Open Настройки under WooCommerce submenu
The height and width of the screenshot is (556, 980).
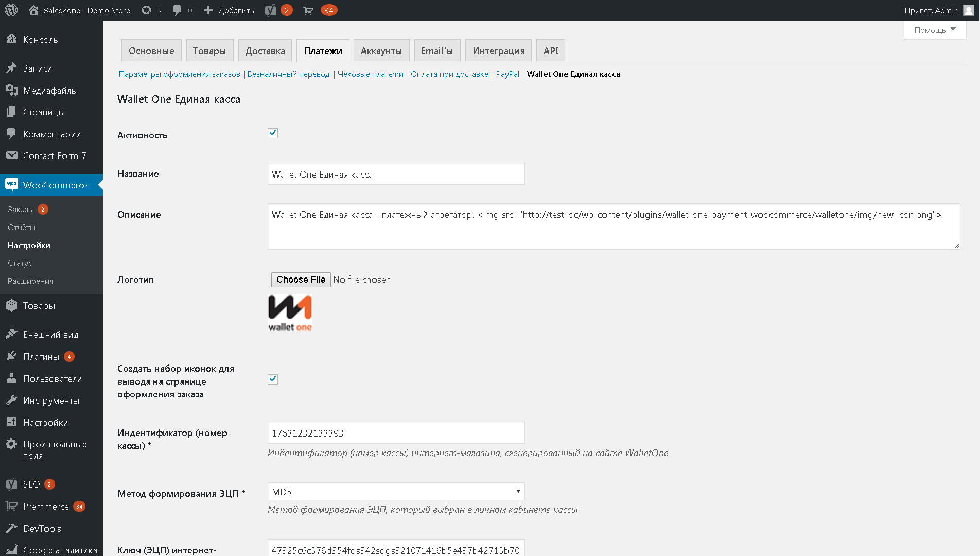(29, 246)
